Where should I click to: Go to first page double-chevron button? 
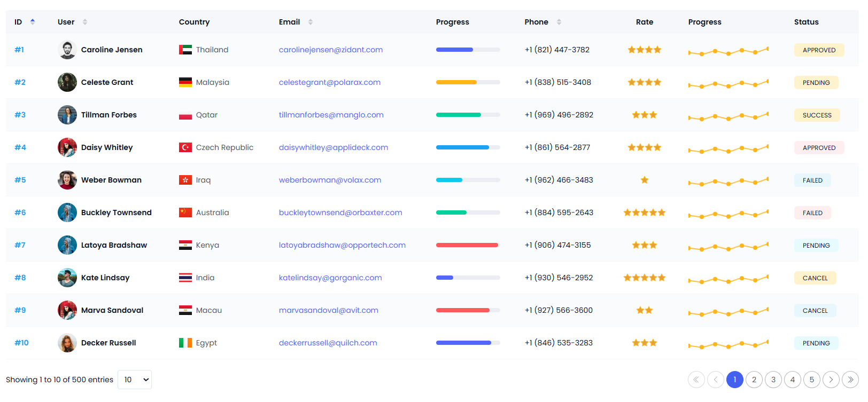pos(696,380)
